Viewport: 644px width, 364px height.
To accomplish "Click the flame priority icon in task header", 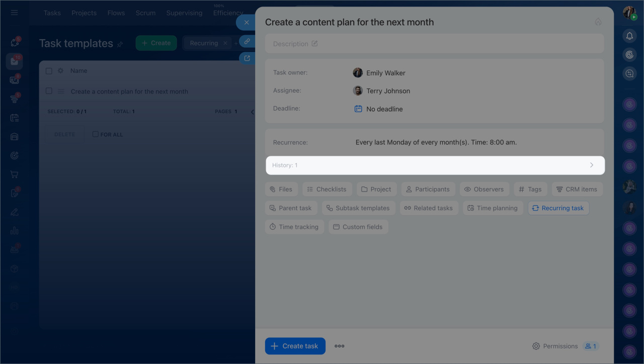I will pyautogui.click(x=598, y=22).
